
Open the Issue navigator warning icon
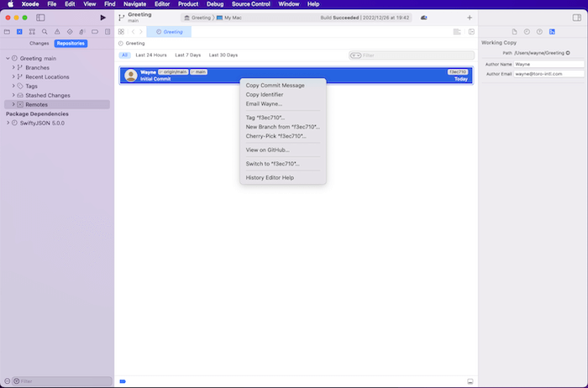point(57,32)
